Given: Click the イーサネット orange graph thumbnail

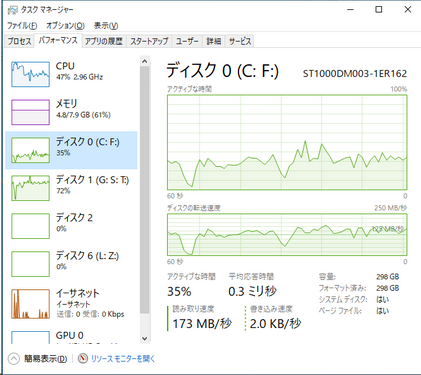Looking at the screenshot, I should (x=30, y=304).
